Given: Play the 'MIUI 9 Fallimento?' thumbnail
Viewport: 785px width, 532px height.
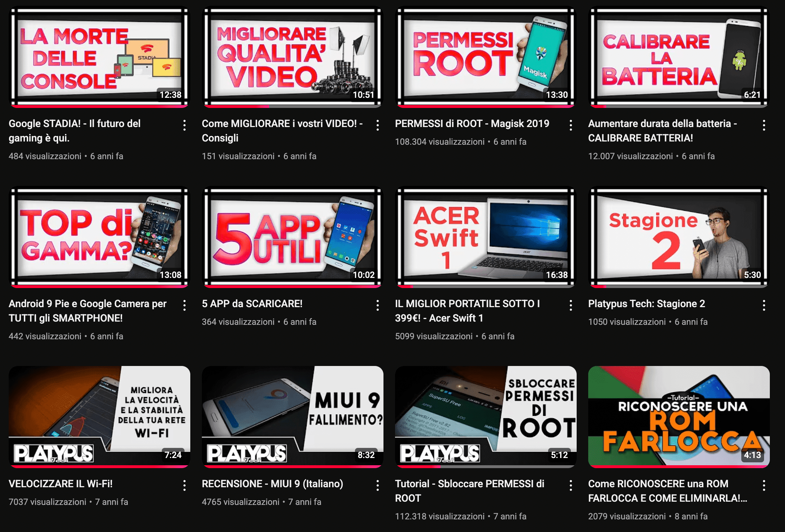Looking at the screenshot, I should (x=292, y=417).
